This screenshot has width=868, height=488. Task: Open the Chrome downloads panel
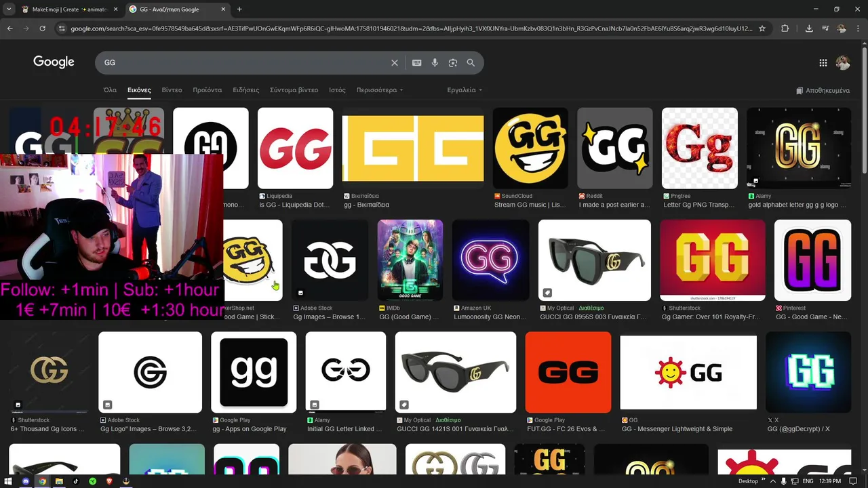[x=809, y=28]
